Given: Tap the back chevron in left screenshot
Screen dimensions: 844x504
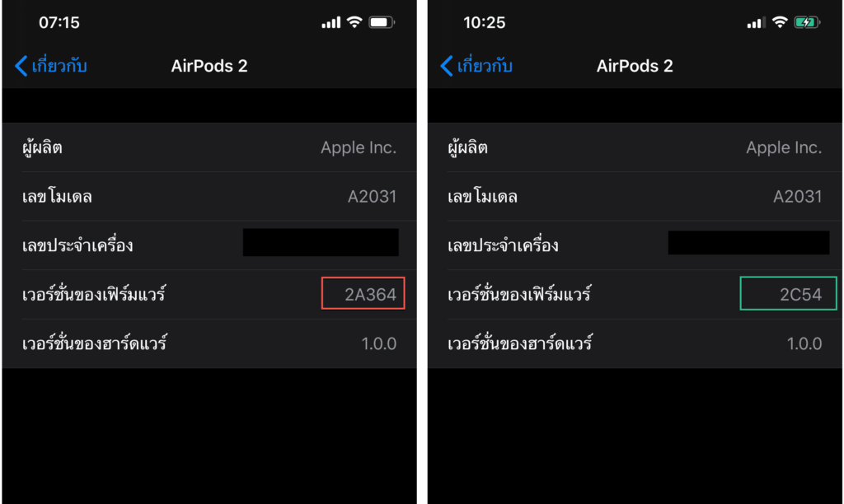Looking at the screenshot, I should click(x=20, y=66).
